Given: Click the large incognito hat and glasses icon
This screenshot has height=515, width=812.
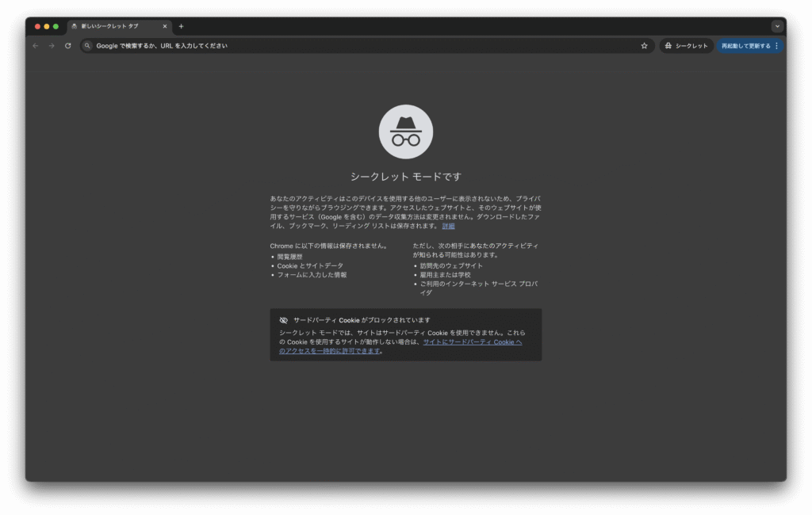Looking at the screenshot, I should (406, 132).
